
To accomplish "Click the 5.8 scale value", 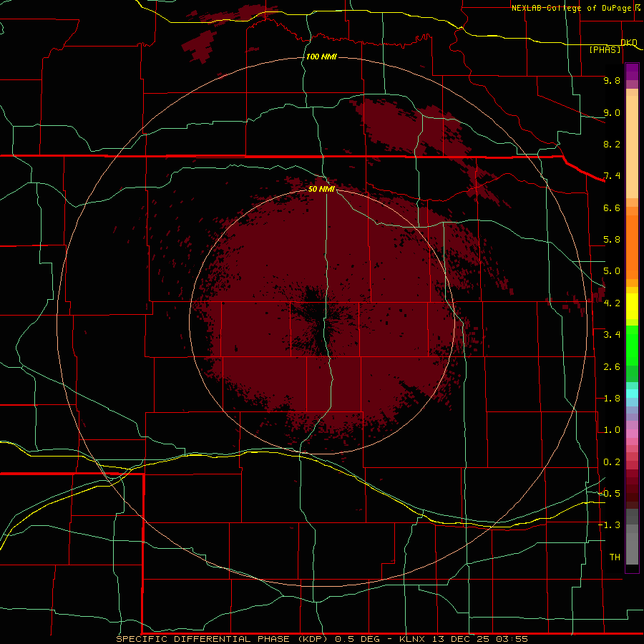I will [x=612, y=240].
